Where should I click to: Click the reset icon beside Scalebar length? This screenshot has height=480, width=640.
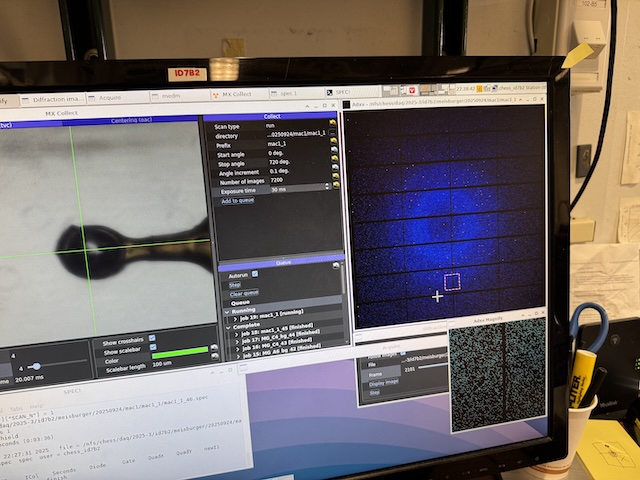click(x=215, y=357)
